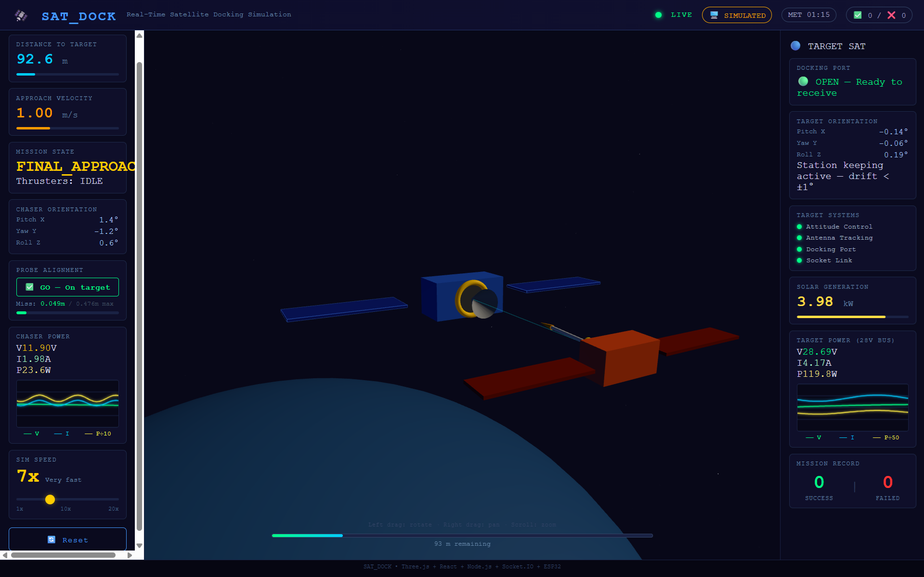Click the 92.6 m distance value

point(42,59)
